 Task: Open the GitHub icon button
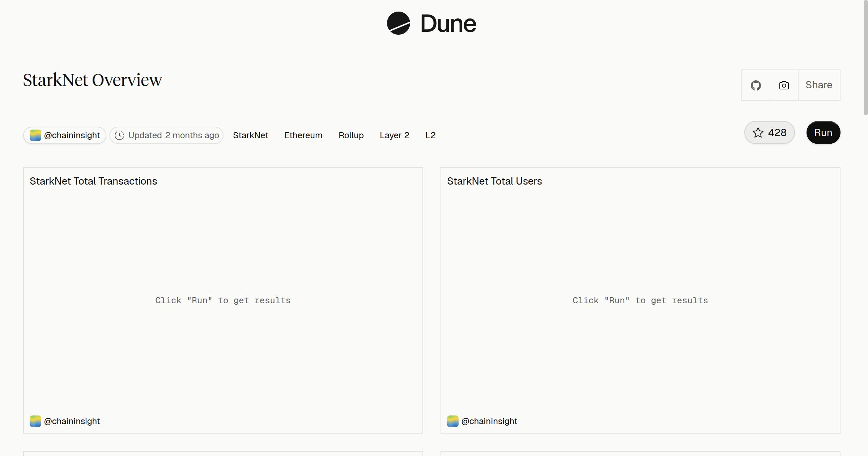point(756,85)
